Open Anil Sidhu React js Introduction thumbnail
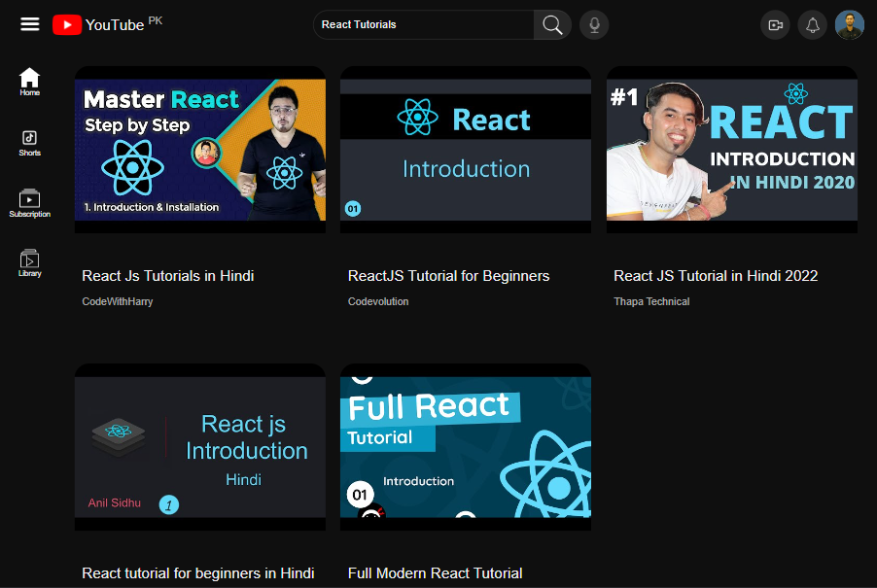877x588 pixels. [x=200, y=447]
